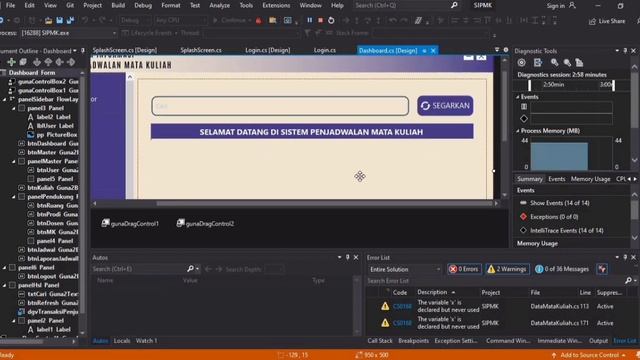Click the build IntelliSense filter icon in Error List
640x360 pixels.
[602, 269]
